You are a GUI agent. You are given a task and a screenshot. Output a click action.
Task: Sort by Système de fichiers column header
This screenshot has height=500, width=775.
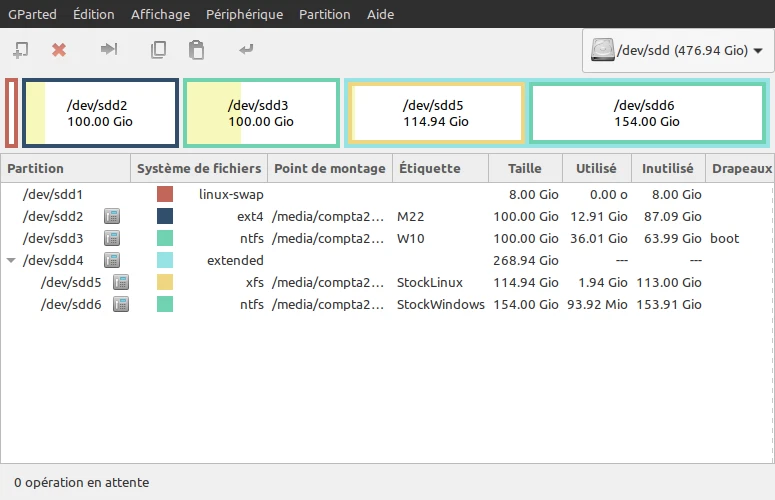(x=199, y=168)
